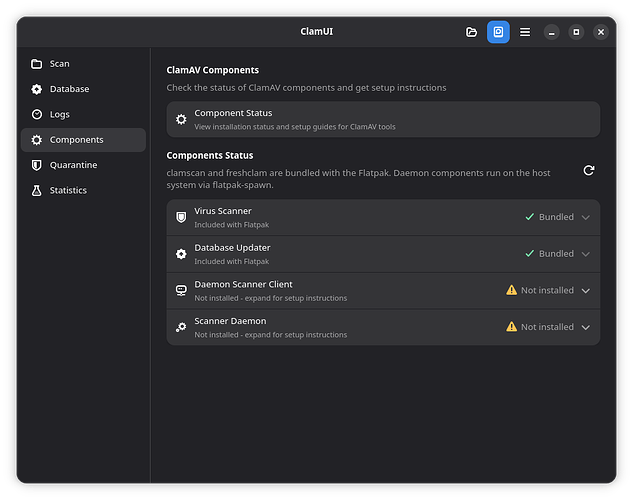Click the Database Updater Bundled status
633x500 pixels.
click(556, 254)
